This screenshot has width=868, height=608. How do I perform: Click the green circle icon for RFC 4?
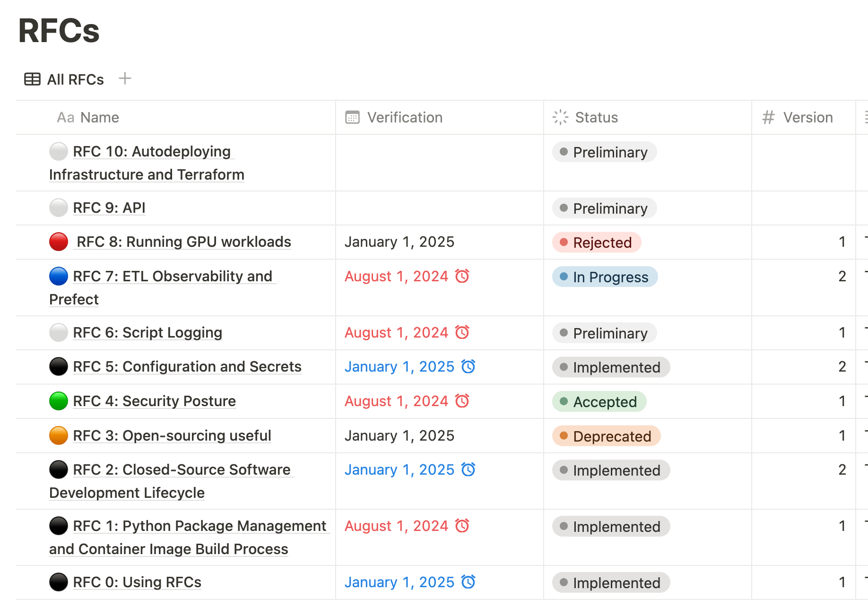point(58,400)
